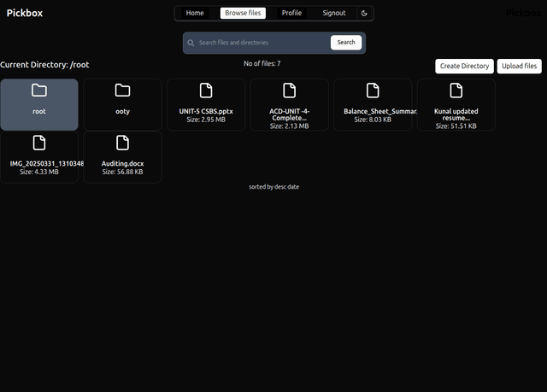547x392 pixels.
Task: Open the Kunal updated resume file icon
Action: [456, 91]
